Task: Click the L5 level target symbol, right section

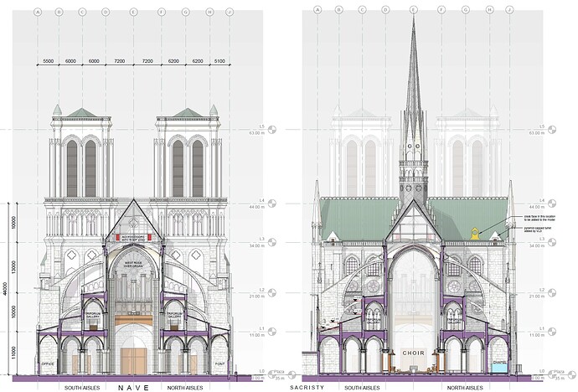Action: tap(552, 130)
